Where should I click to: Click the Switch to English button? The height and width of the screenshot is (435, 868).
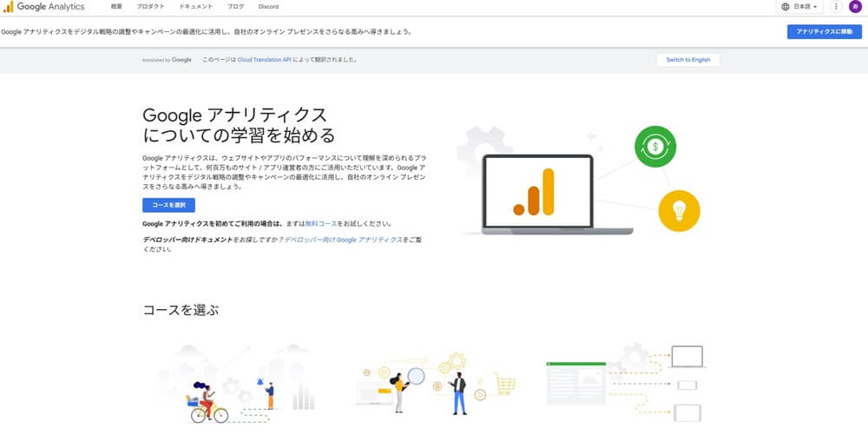pos(688,60)
